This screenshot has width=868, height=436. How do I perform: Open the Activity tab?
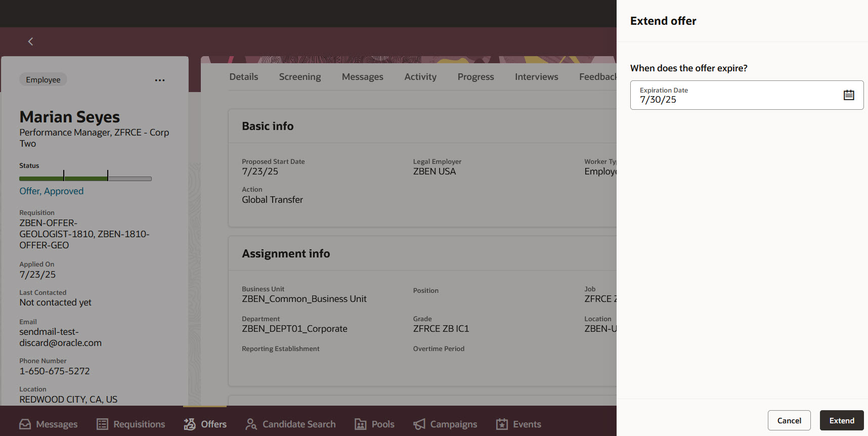420,77
